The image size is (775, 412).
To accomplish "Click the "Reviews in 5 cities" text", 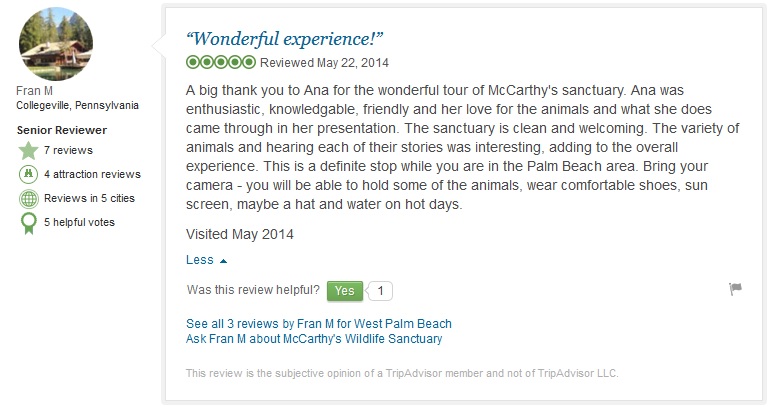I will pos(89,198).
